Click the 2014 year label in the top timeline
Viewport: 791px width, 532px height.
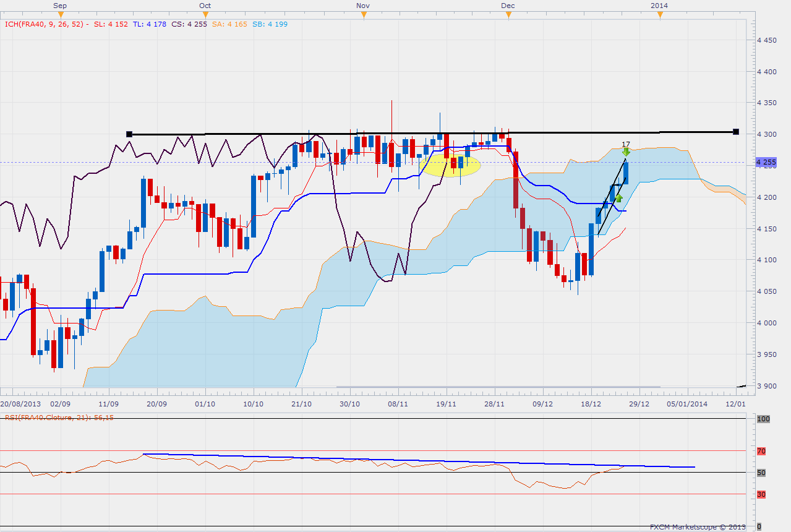point(659,5)
